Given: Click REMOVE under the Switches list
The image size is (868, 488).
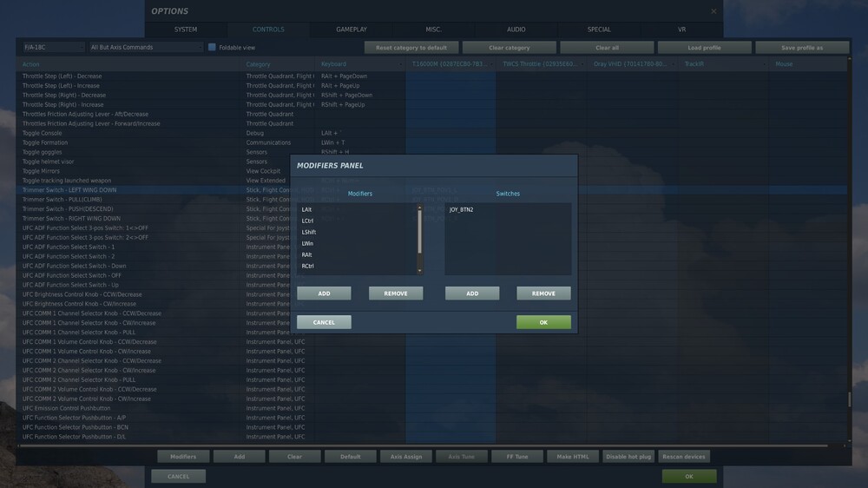Looking at the screenshot, I should (543, 293).
